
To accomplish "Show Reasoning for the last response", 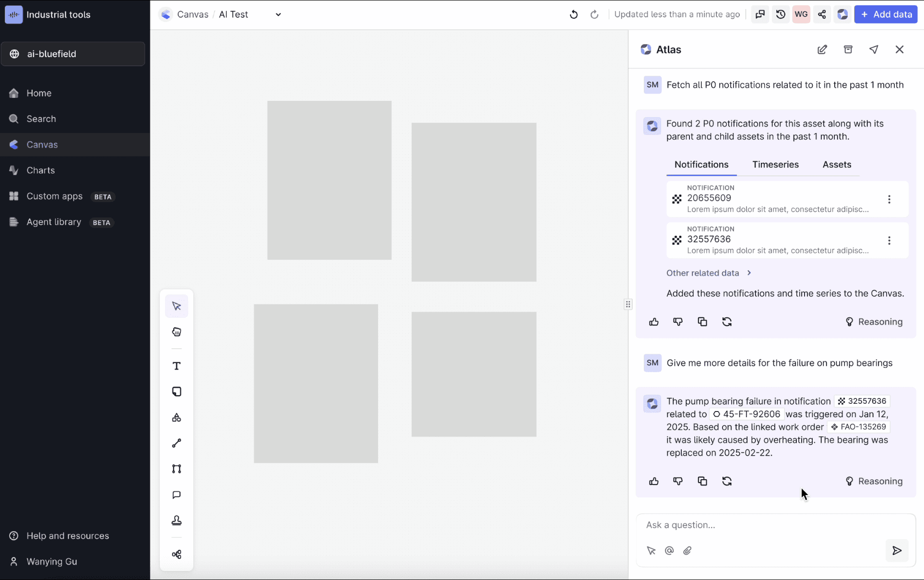I will 880,481.
